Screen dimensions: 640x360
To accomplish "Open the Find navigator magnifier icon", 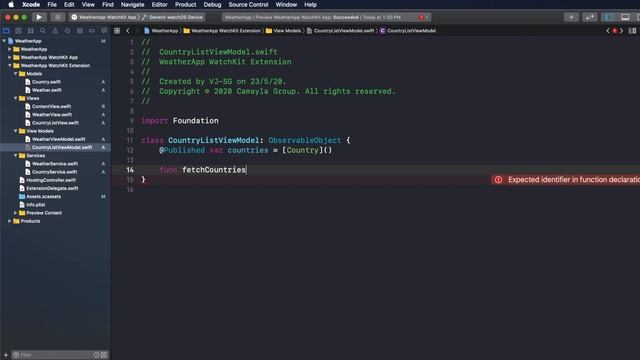I will pos(43,31).
